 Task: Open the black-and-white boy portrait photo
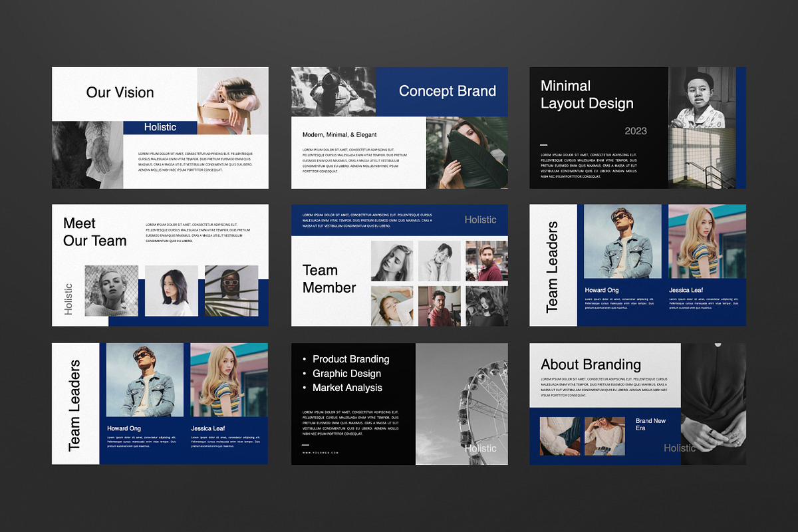point(702,98)
